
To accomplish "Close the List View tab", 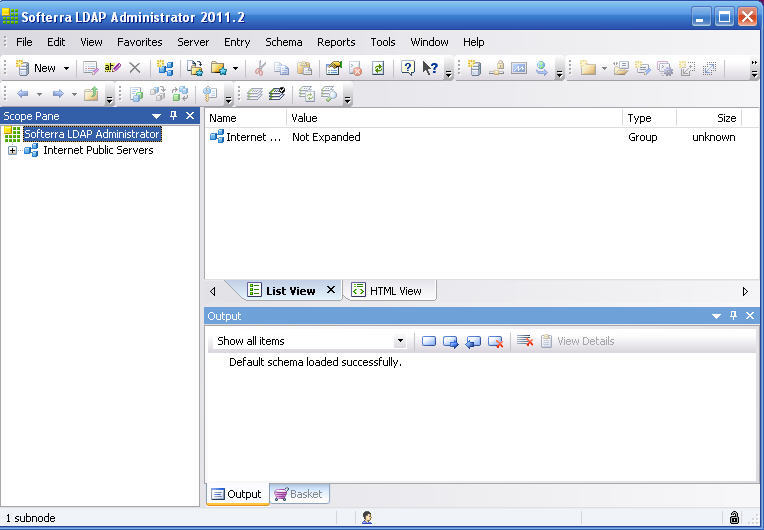I will (x=331, y=290).
